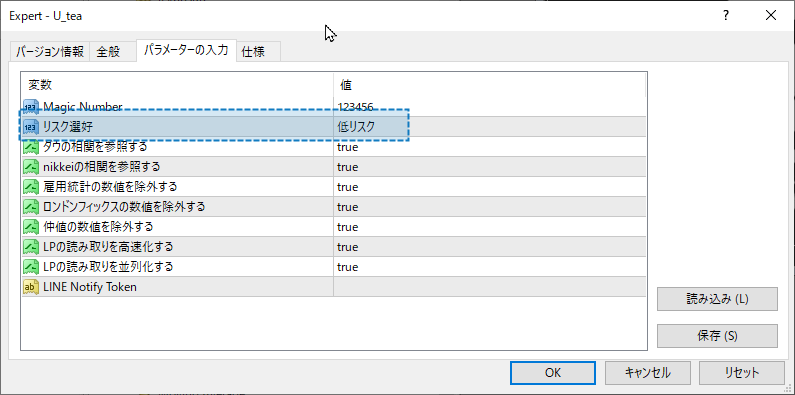This screenshot has height=395, width=795.
Task: Select the ダウの相関を参照する label
Action: click(95, 147)
